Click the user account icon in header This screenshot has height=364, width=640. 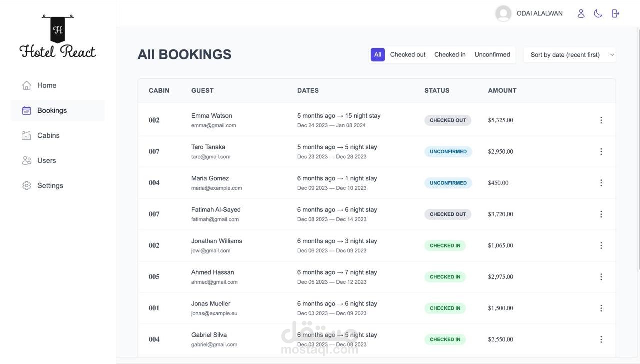pyautogui.click(x=581, y=14)
